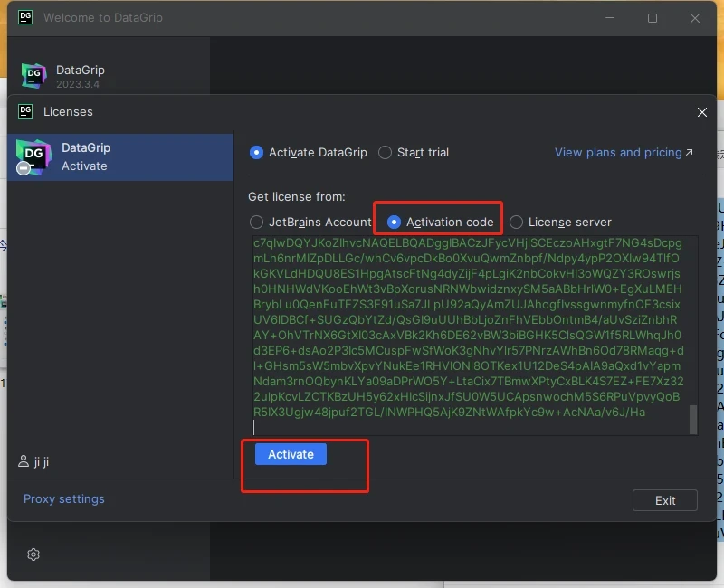Open the settings gear icon at bottom left
The height and width of the screenshot is (588, 724).
pos(33,555)
